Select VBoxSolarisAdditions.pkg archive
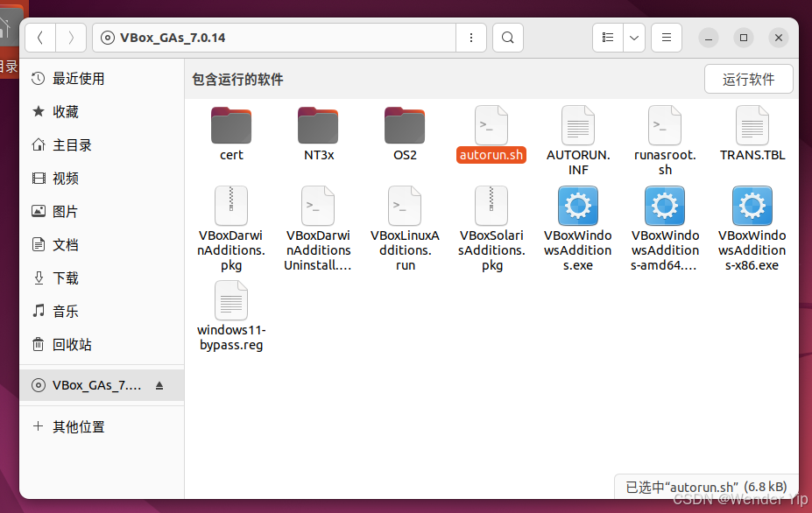This screenshot has width=812, height=513. tap(491, 228)
